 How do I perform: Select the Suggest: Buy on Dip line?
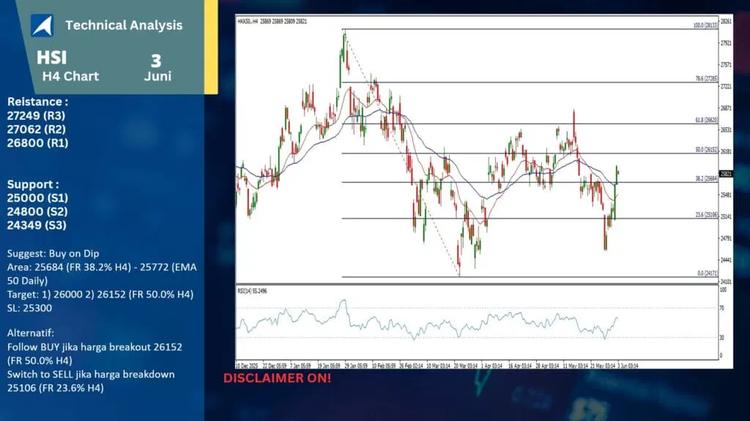[x=53, y=254]
